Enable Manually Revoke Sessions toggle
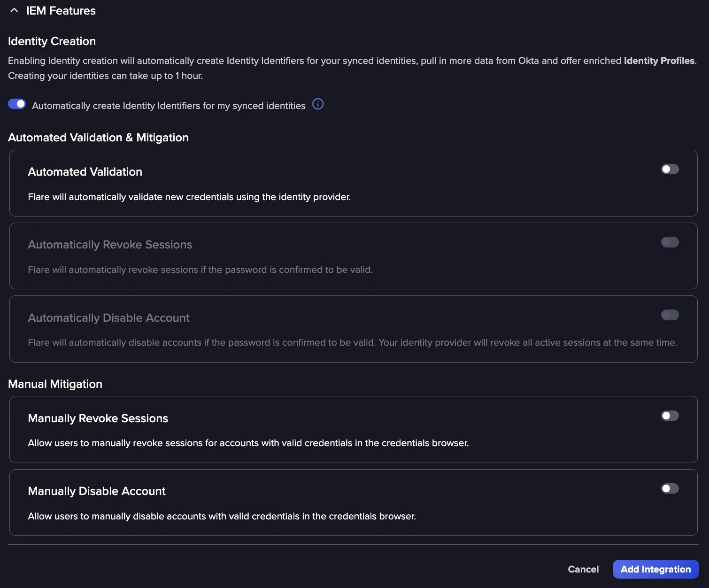The width and height of the screenshot is (709, 588). (670, 416)
